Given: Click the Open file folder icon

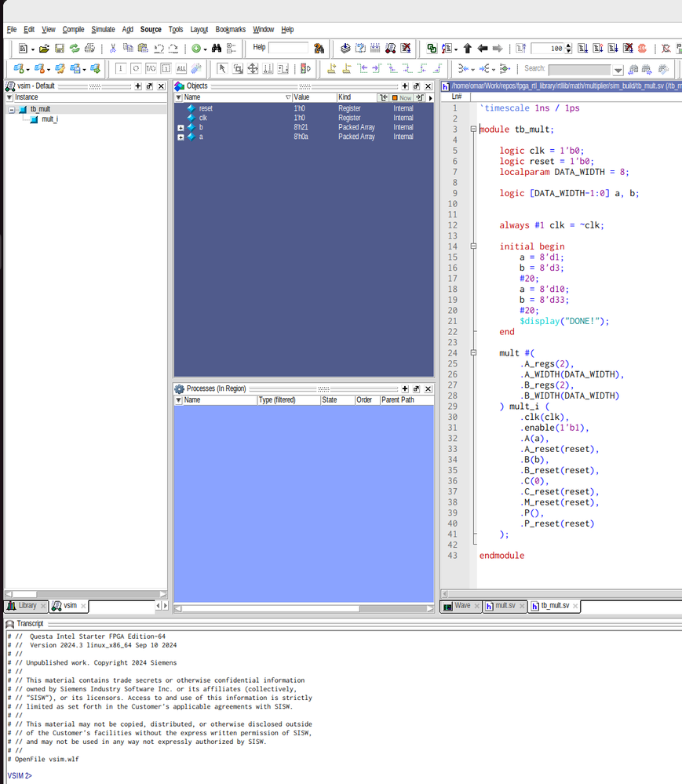Looking at the screenshot, I should point(45,49).
